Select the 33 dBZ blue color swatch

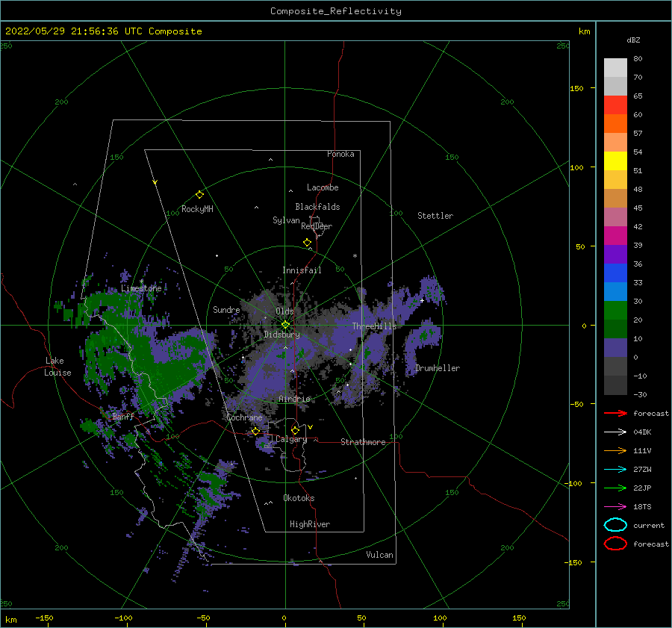point(615,291)
